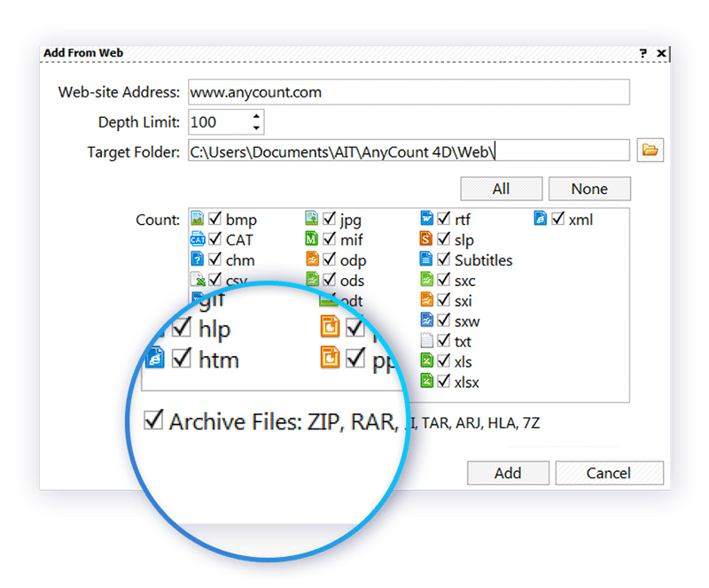Uncheck the CAT checkbox

[x=215, y=238]
